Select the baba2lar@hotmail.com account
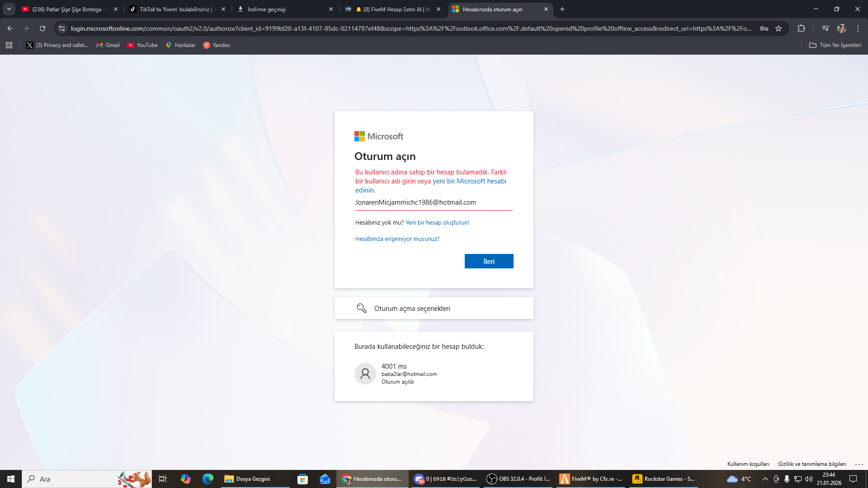 pyautogui.click(x=434, y=374)
